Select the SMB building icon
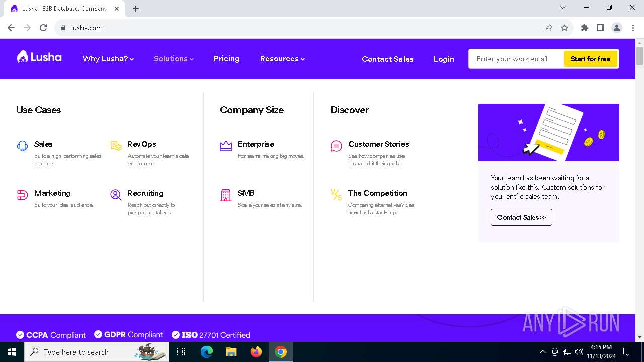644x362 pixels. (x=226, y=195)
